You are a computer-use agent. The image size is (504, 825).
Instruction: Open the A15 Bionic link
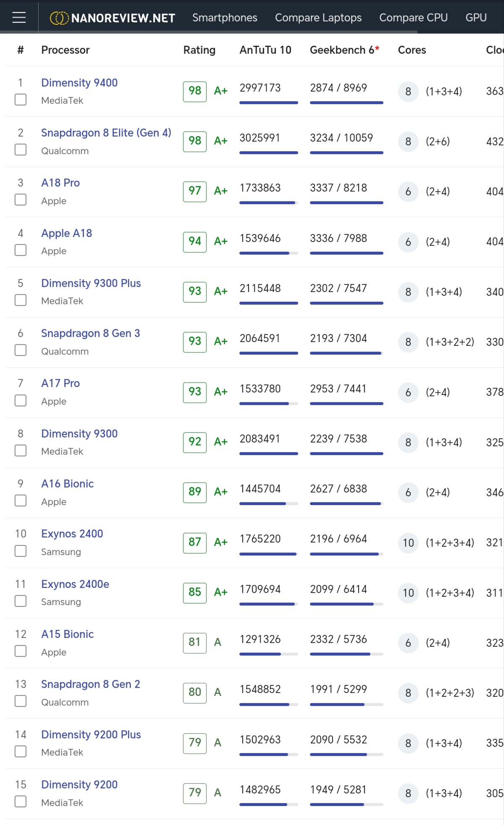click(x=68, y=634)
